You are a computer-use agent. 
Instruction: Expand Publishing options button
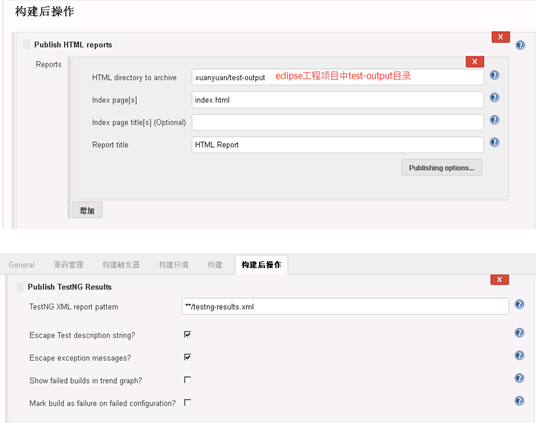point(442,168)
